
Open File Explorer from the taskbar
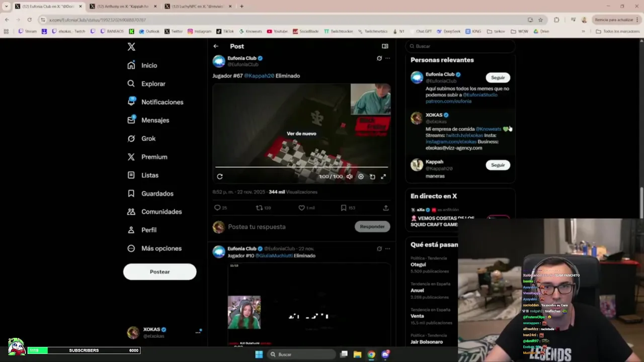coord(357,354)
